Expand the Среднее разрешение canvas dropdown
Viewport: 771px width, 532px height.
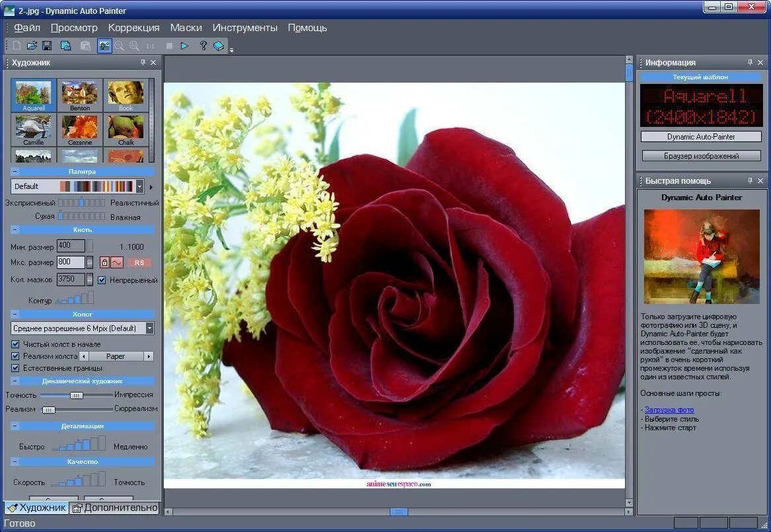click(149, 328)
